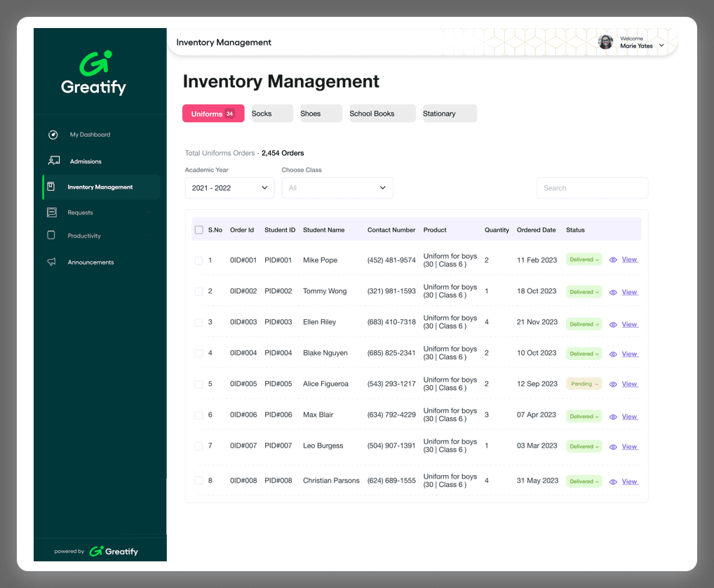Click the Requests sidebar icon
This screenshot has width=714, height=588.
51,212
